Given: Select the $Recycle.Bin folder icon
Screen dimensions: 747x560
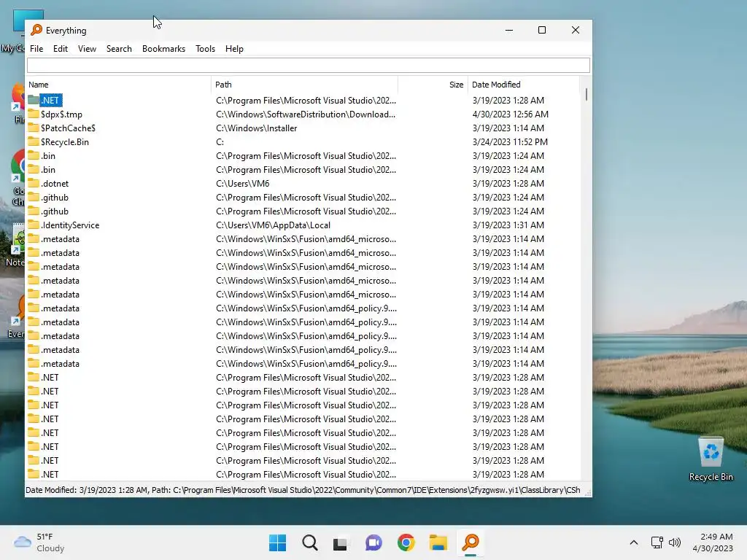Looking at the screenshot, I should tap(34, 141).
